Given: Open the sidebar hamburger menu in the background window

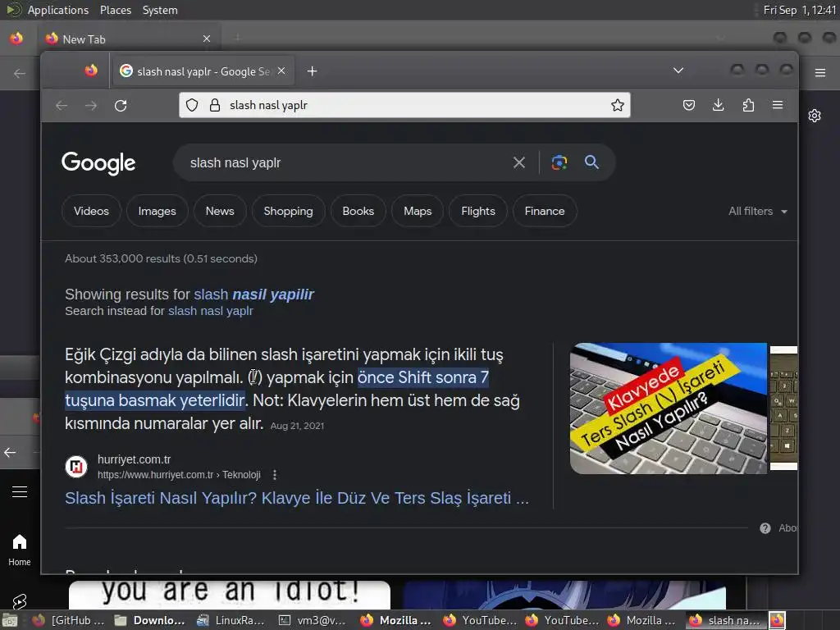Looking at the screenshot, I should coord(20,492).
